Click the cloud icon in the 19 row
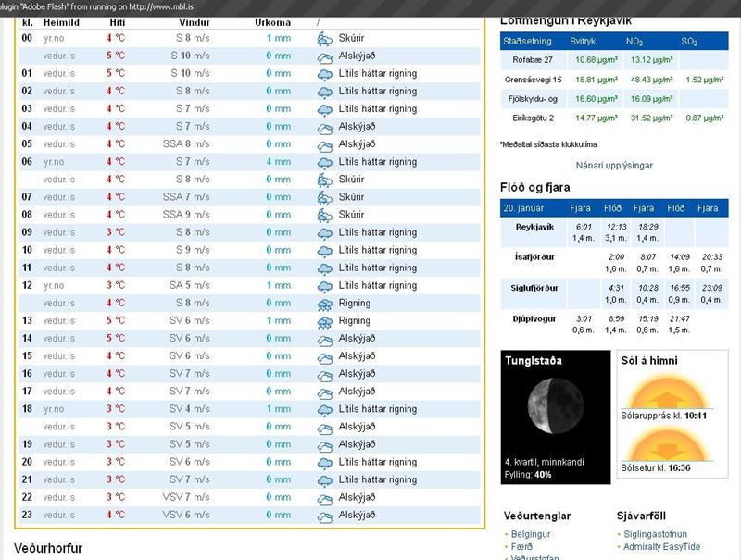The width and height of the screenshot is (741, 560). coord(325,445)
